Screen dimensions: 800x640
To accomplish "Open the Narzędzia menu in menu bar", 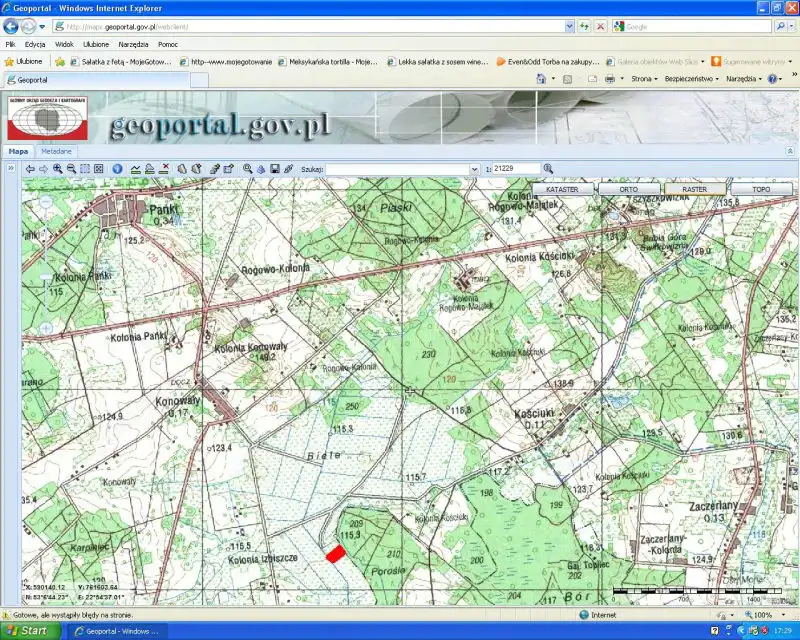I will [x=133, y=44].
